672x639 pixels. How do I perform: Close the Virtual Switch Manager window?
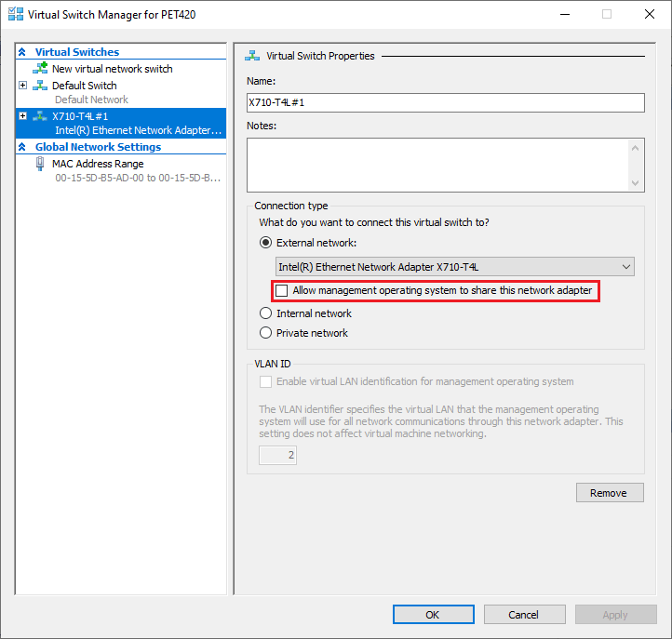click(x=650, y=14)
